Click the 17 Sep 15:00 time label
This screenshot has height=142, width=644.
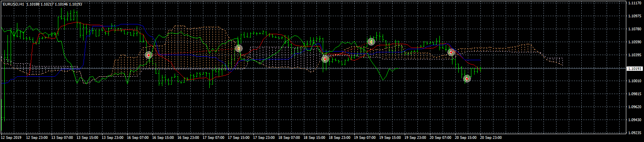(239, 138)
